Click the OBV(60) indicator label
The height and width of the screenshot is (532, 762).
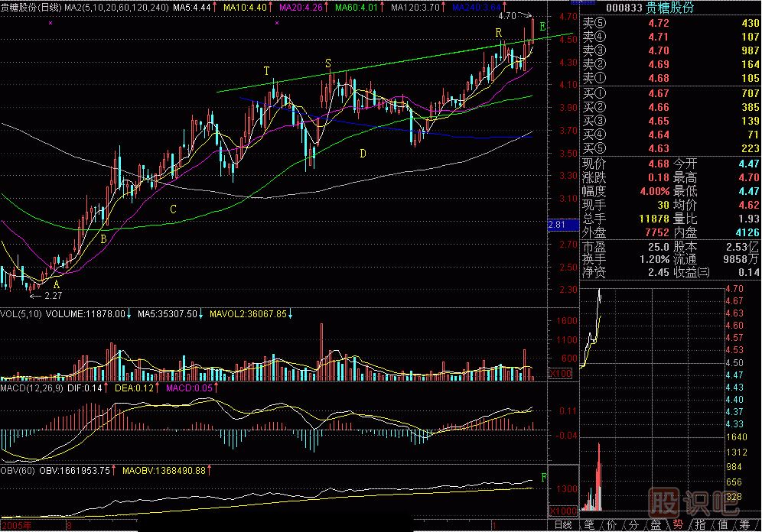18,470
